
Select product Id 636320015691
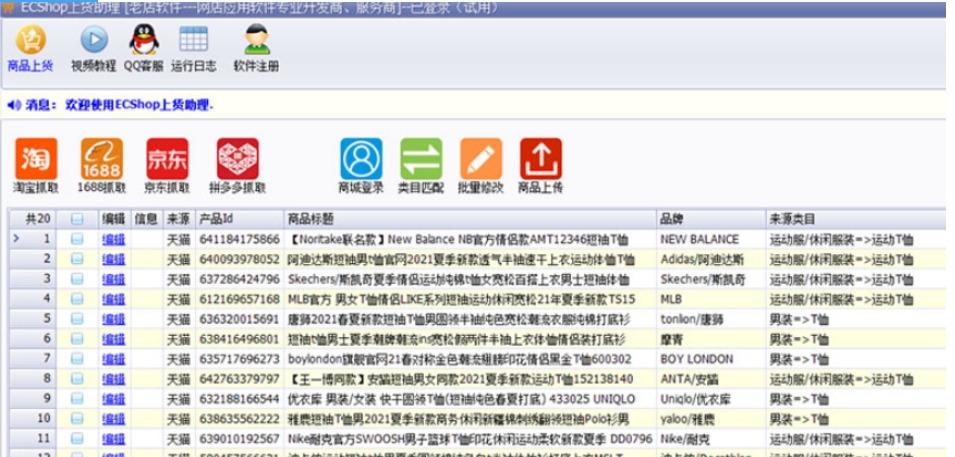tap(239, 319)
